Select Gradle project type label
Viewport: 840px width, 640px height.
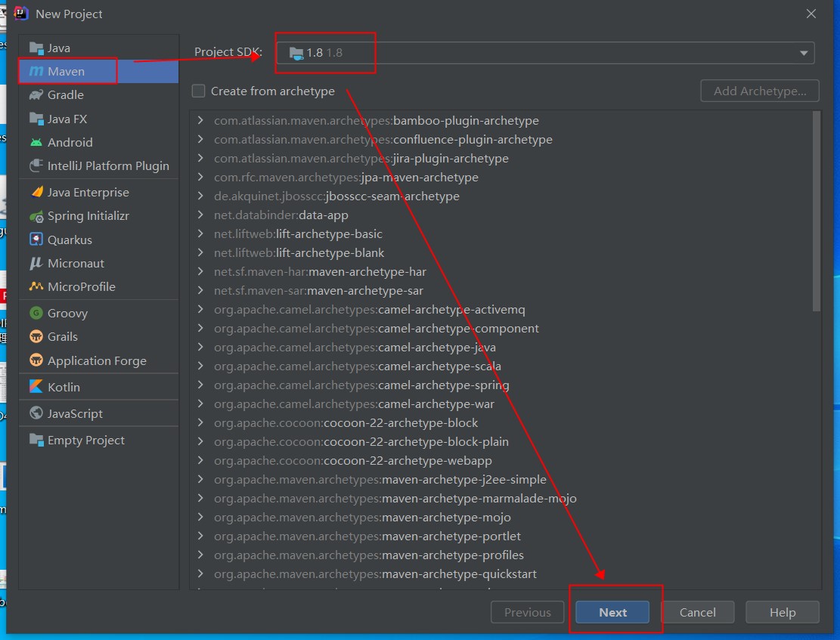[65, 94]
